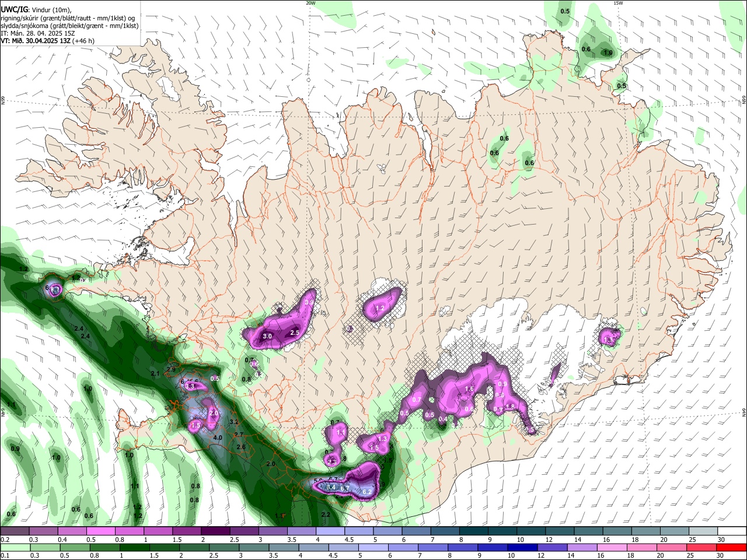Select the bright pink 0.5 swatch in the snow legend
This screenshot has height=560, width=747.
coord(100,531)
